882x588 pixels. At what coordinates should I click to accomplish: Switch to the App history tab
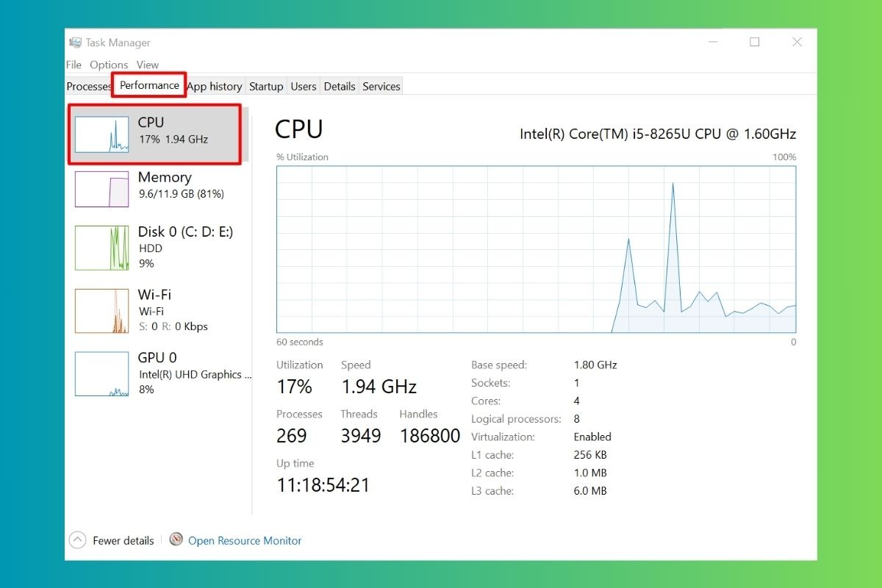pyautogui.click(x=214, y=86)
